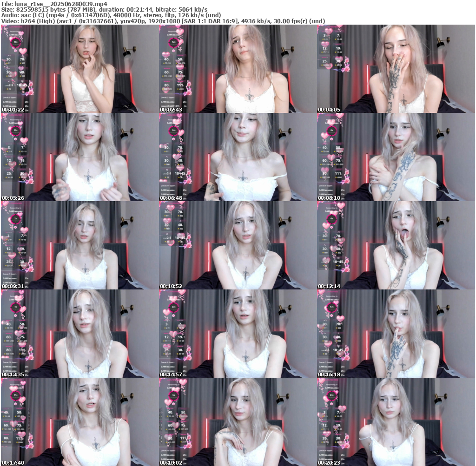Click the thumbnail stamped 00:04:05
476x466 pixels.
click(x=396, y=69)
